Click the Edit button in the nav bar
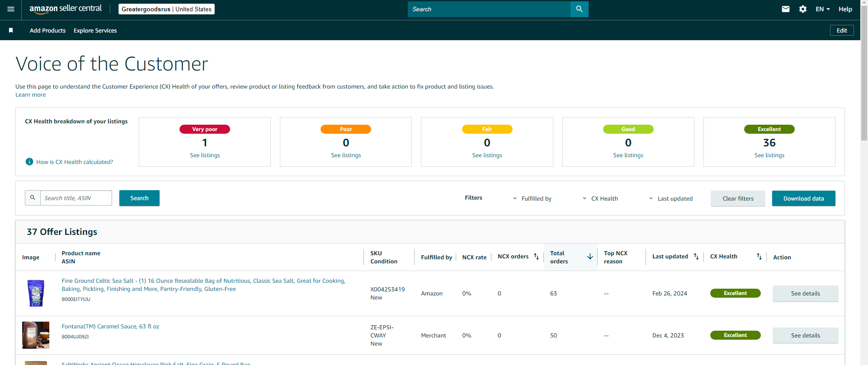Screen dimensions: 868x365 click(x=842, y=30)
